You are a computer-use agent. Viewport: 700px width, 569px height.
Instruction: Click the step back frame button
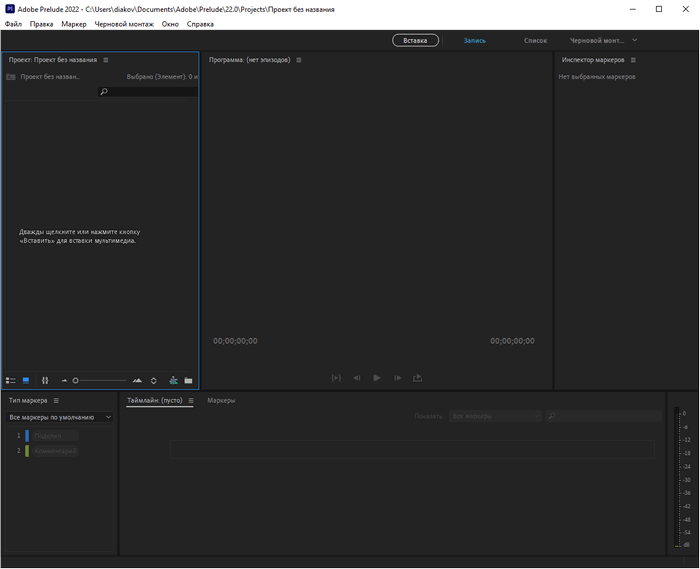356,378
